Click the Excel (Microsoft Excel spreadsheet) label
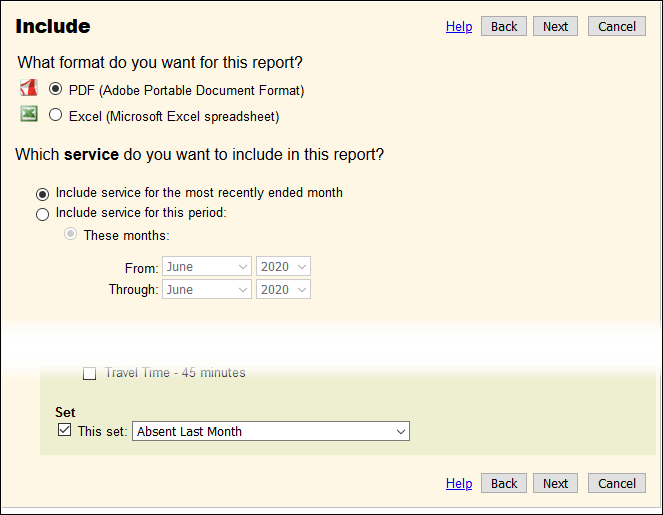Screen dimensions: 663x515 click(x=174, y=116)
